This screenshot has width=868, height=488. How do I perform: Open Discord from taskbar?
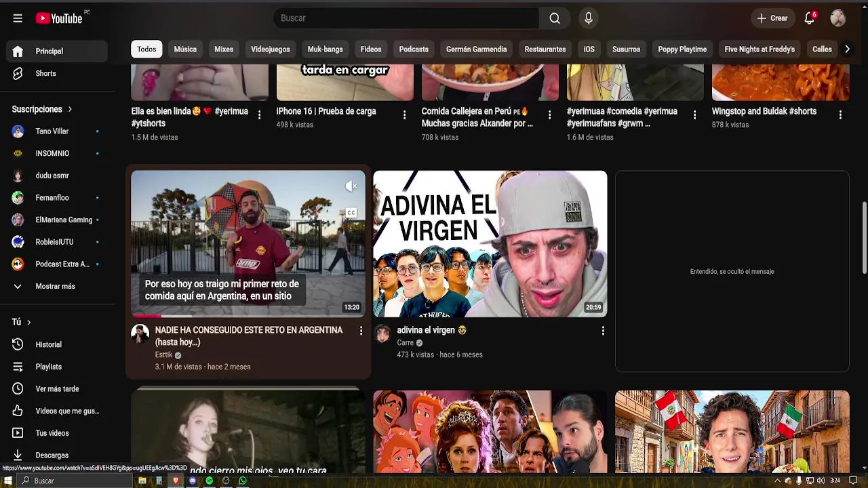(x=193, y=481)
